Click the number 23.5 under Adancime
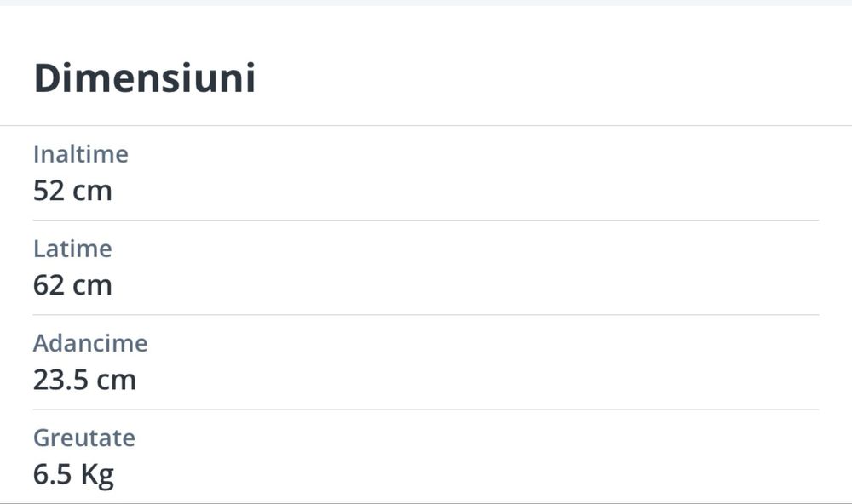Viewport: 852px width, 504px height. (x=60, y=380)
